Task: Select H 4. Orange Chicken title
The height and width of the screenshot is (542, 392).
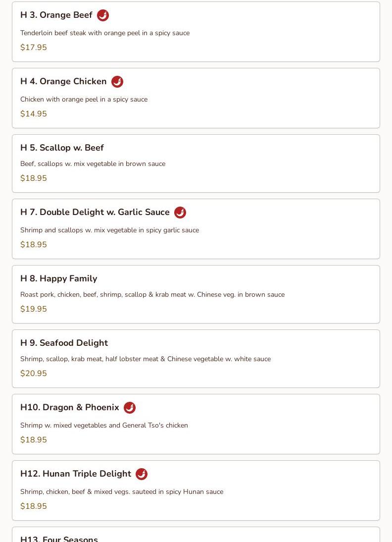Action: (x=63, y=82)
